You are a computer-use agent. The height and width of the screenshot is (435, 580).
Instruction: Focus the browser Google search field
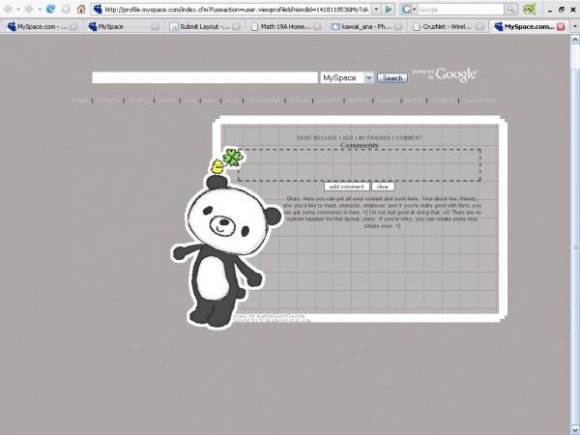pos(460,9)
